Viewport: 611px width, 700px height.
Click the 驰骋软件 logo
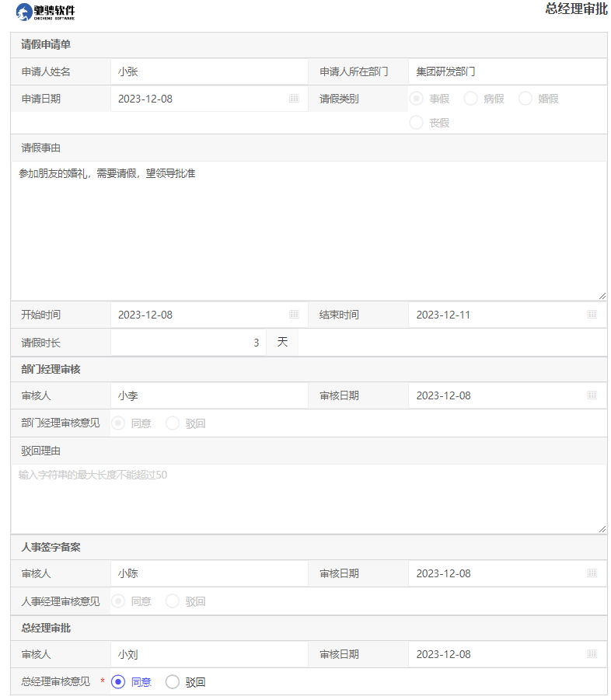coord(46,12)
